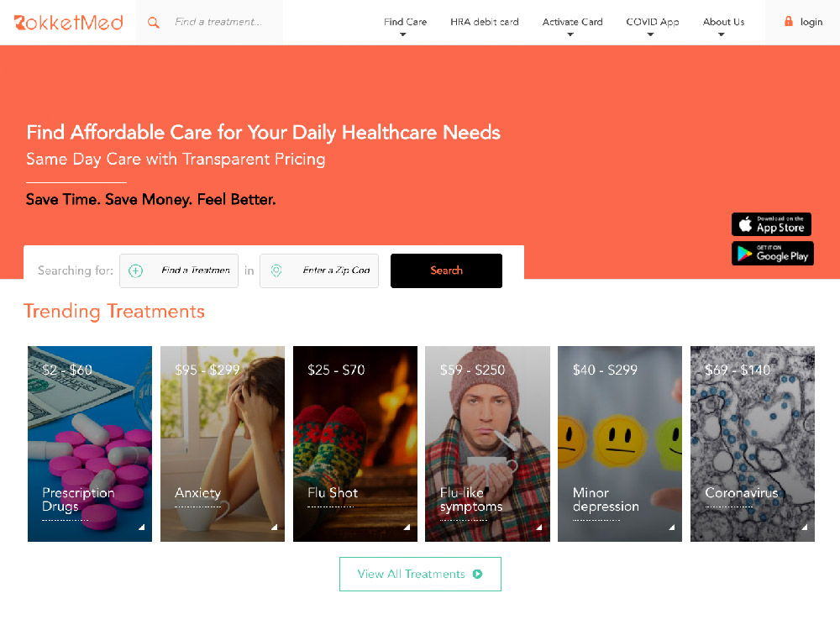Viewport: 840px width, 630px height.
Task: Click the lock icon beside login
Action: pos(788,22)
